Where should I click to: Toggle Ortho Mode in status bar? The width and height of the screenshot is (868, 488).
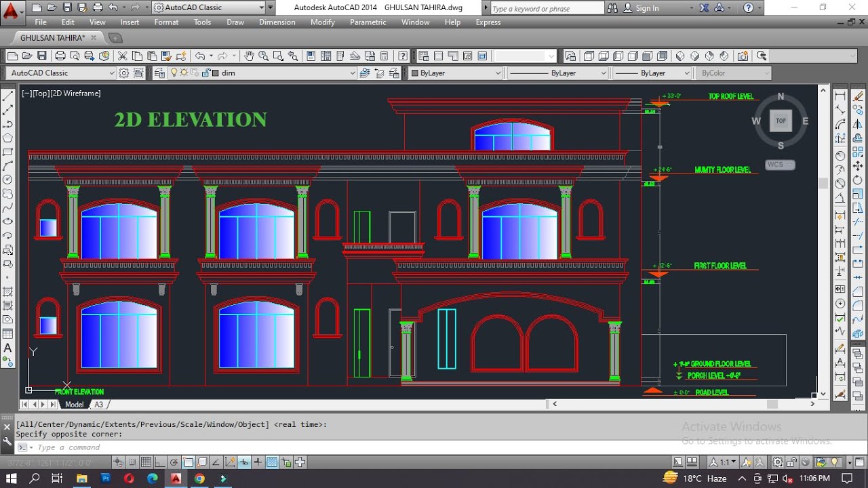pyautogui.click(x=160, y=462)
